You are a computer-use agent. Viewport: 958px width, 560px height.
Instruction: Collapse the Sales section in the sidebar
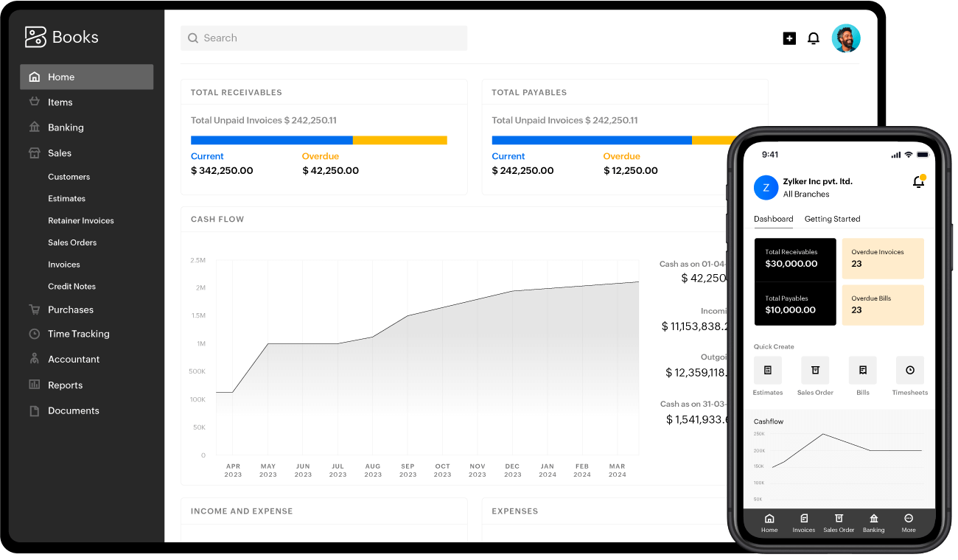tap(59, 153)
